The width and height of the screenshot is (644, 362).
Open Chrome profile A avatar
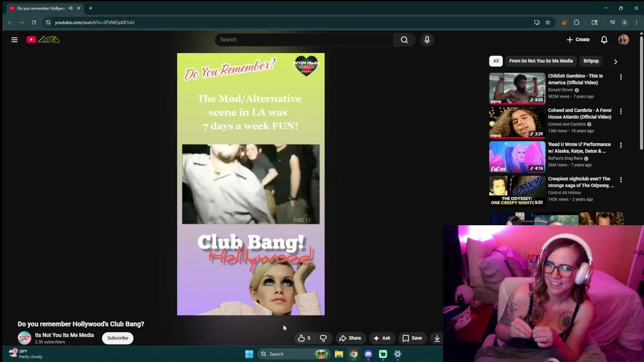[x=624, y=22]
